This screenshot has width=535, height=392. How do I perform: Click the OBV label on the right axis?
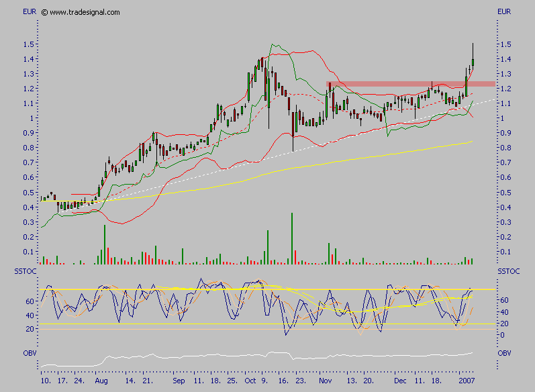click(504, 353)
